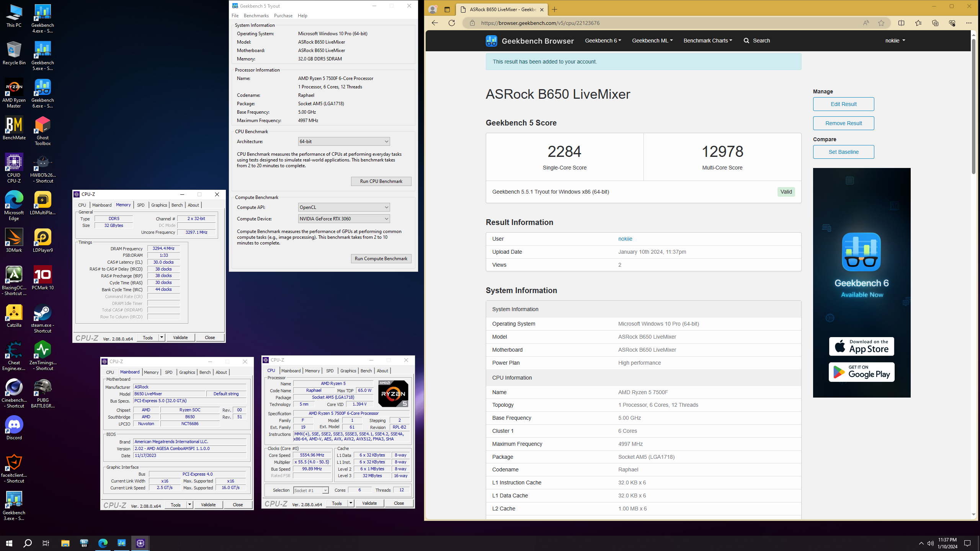Select the Geekbench 6.exe desktop shortcut

click(42, 94)
